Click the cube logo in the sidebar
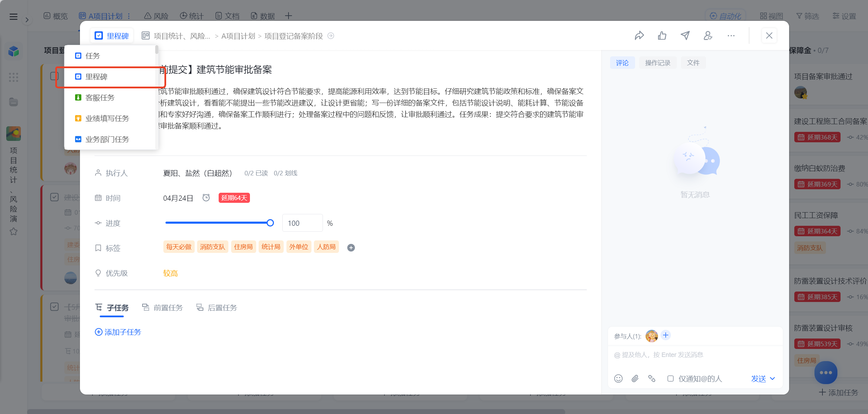The height and width of the screenshot is (414, 868). pyautogui.click(x=14, y=51)
